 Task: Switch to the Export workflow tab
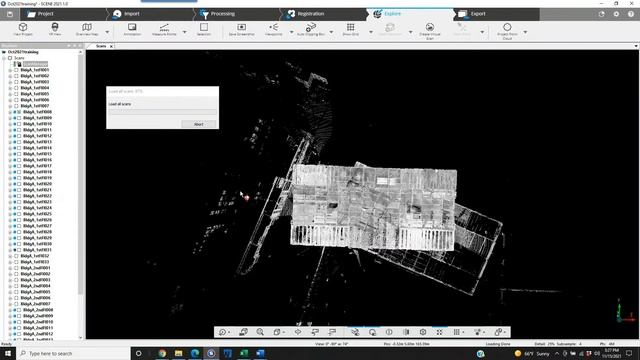pyautogui.click(x=496, y=14)
